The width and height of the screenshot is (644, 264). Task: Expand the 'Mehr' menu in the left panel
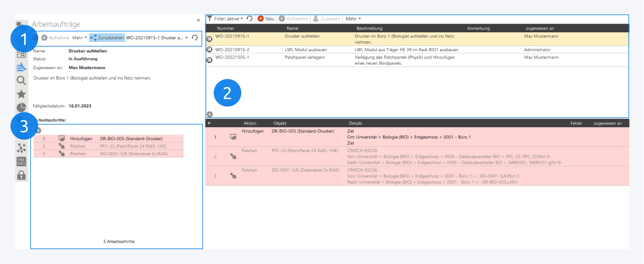point(79,38)
